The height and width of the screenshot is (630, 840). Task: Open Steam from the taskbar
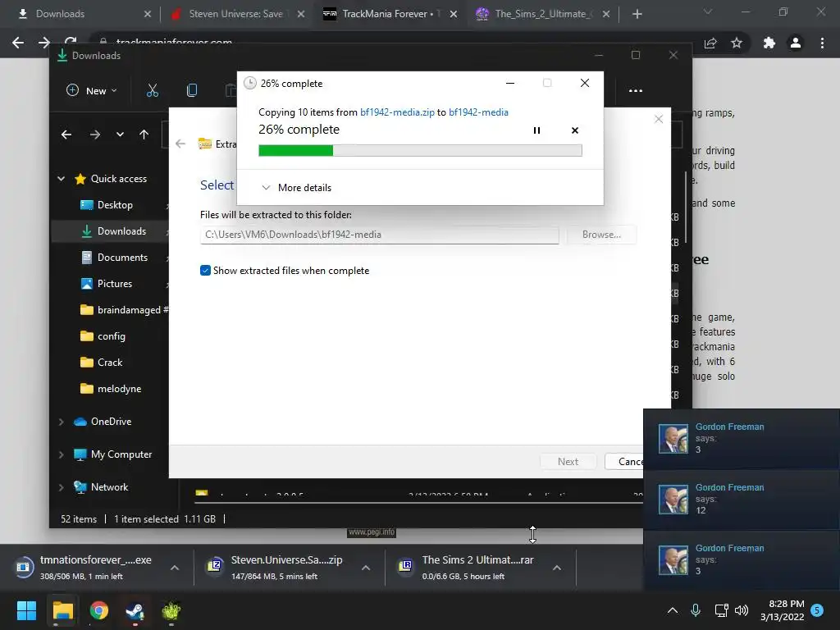(x=135, y=610)
